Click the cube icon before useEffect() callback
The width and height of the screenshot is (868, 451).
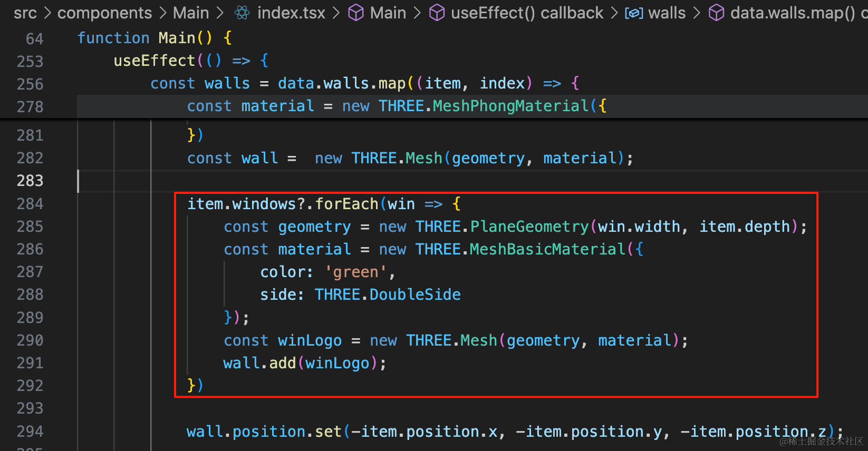pyautogui.click(x=437, y=13)
